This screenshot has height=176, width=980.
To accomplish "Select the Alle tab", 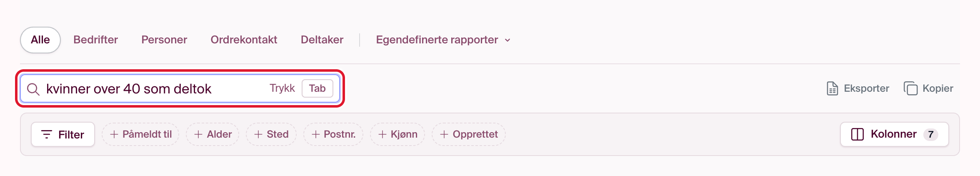I will click(x=40, y=40).
